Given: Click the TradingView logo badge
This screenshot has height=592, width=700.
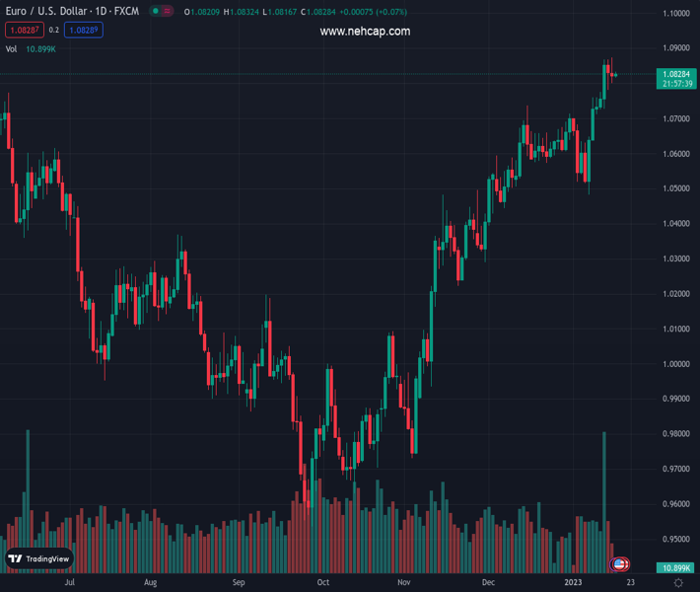Looking at the screenshot, I should tap(38, 558).
